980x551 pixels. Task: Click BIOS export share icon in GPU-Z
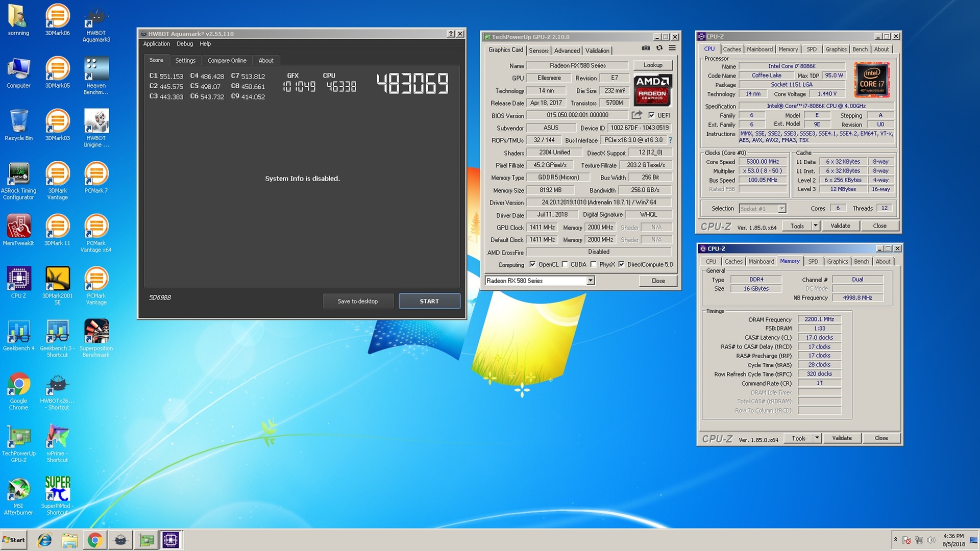[x=637, y=115]
